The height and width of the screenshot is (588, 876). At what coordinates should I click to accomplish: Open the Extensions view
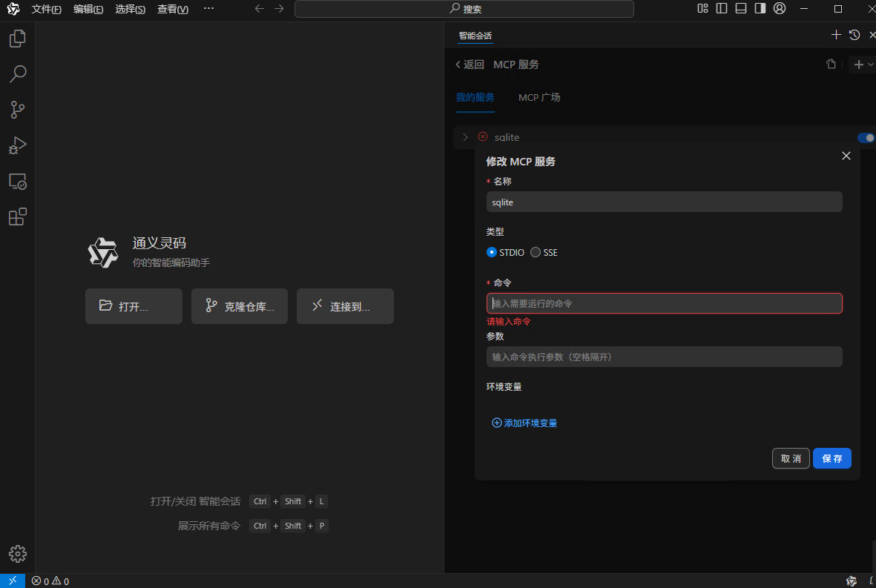[17, 217]
